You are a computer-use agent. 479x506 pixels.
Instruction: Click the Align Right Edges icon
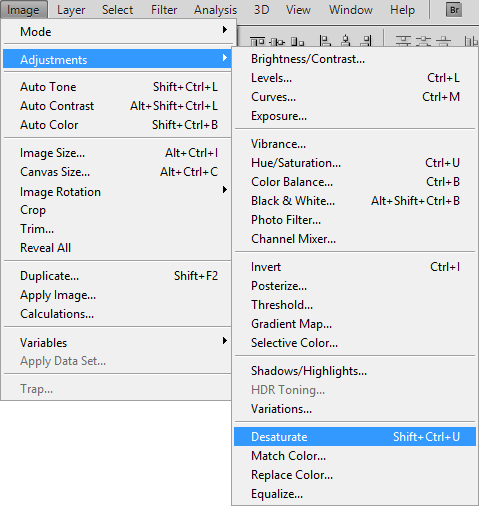click(x=366, y=41)
